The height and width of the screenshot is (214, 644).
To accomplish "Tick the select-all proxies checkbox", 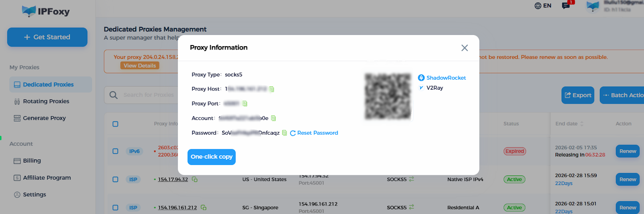I will point(116,124).
